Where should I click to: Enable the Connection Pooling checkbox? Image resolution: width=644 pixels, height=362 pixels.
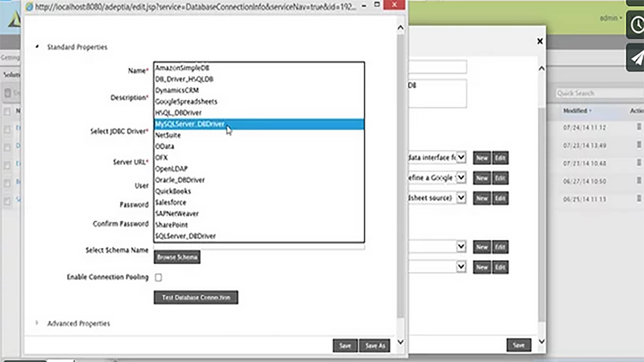point(158,278)
